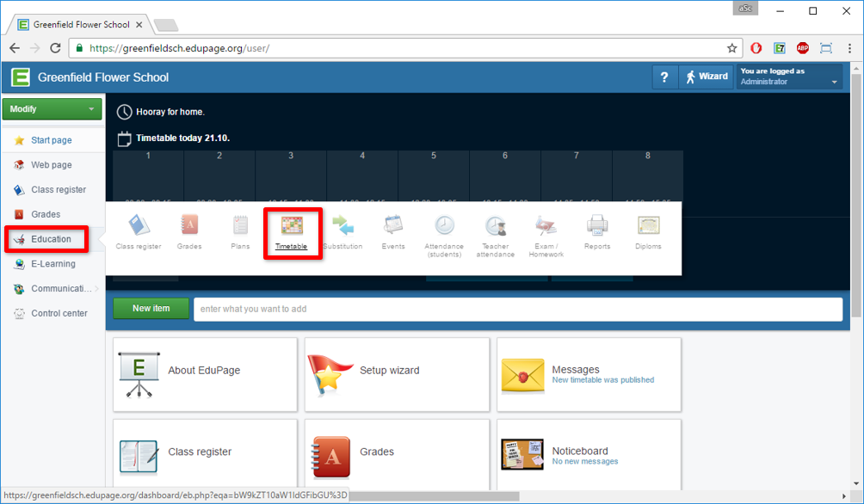864x504 pixels.
Task: Close the Greenfield Flower School tab
Action: (x=139, y=25)
